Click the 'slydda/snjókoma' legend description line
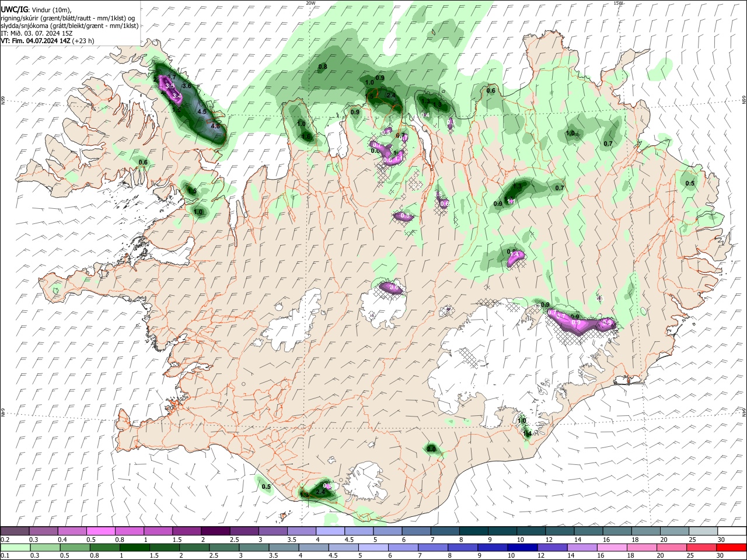Image resolution: width=747 pixels, height=560 pixels. (x=69, y=26)
